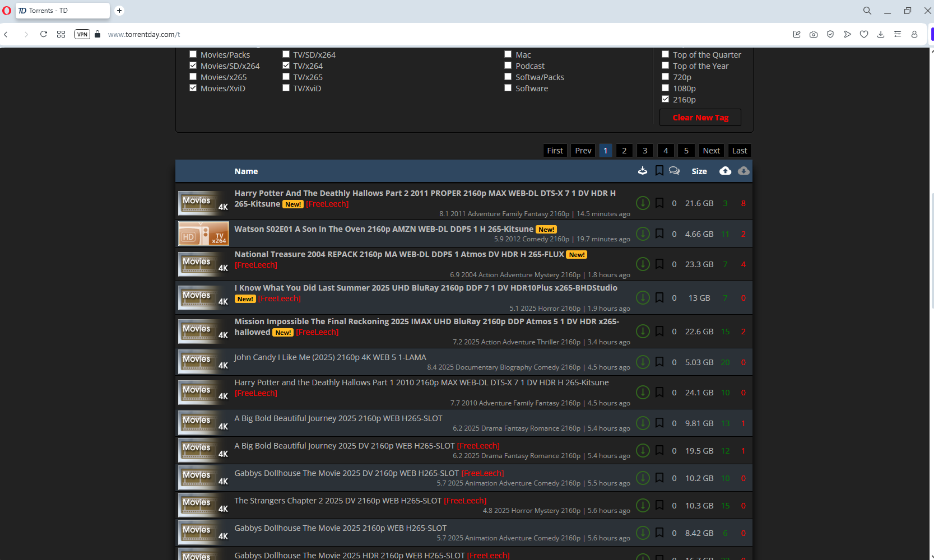Viewport: 934px width, 560px height.
Task: Click the Harry Potter Part 2 Movies 4K thumbnail
Action: pyautogui.click(x=203, y=203)
